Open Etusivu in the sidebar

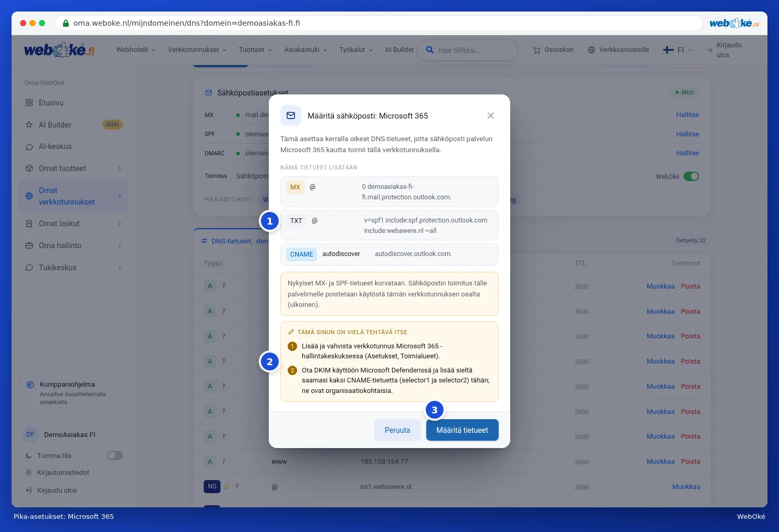pyautogui.click(x=73, y=103)
